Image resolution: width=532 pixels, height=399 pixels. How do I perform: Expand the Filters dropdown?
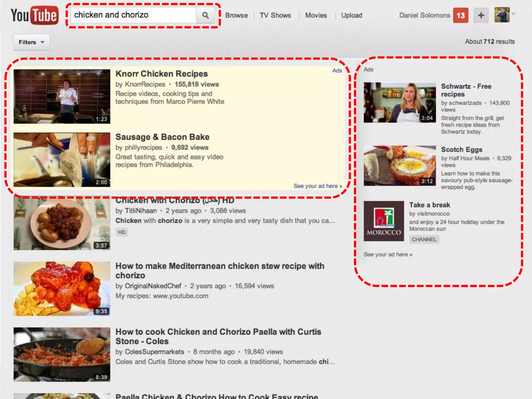pyautogui.click(x=31, y=42)
